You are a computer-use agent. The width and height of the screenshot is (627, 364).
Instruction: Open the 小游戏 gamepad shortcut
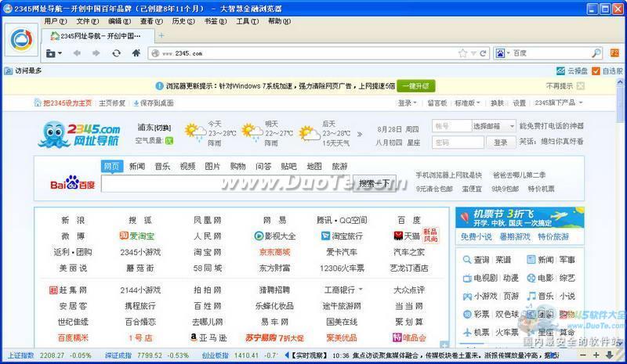467,296
